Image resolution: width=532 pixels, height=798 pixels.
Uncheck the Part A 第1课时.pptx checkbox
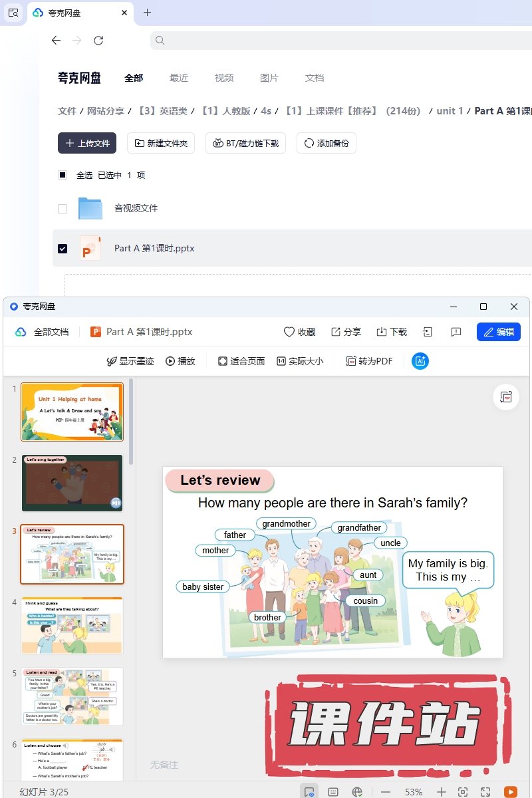tap(63, 248)
